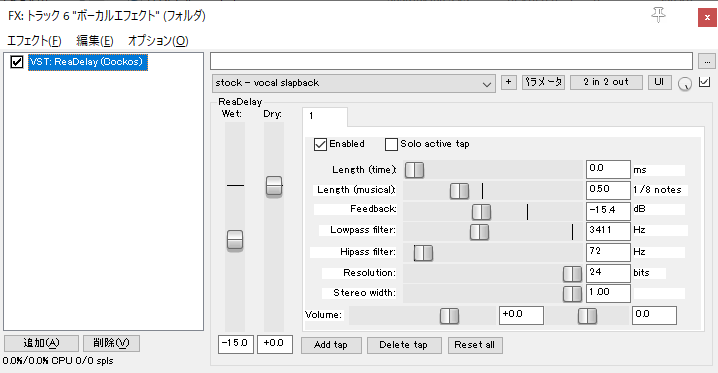Open the パラメータ button menu
The width and height of the screenshot is (718, 373).
(543, 82)
